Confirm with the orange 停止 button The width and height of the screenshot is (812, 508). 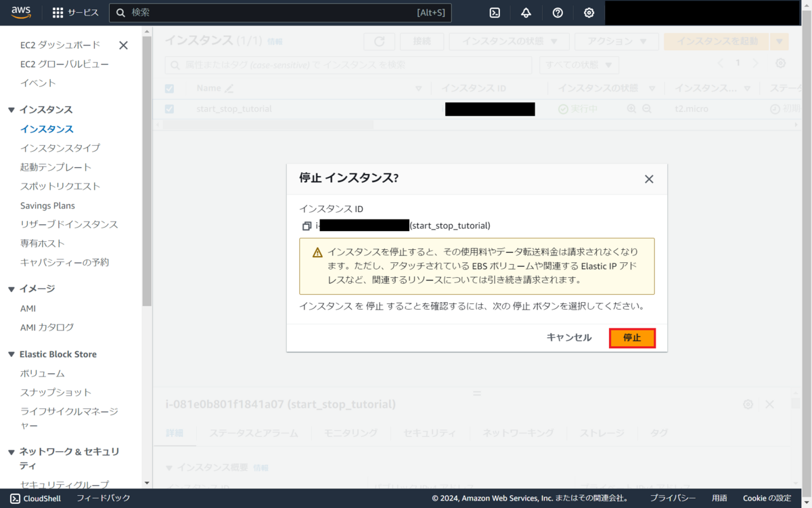coord(632,338)
